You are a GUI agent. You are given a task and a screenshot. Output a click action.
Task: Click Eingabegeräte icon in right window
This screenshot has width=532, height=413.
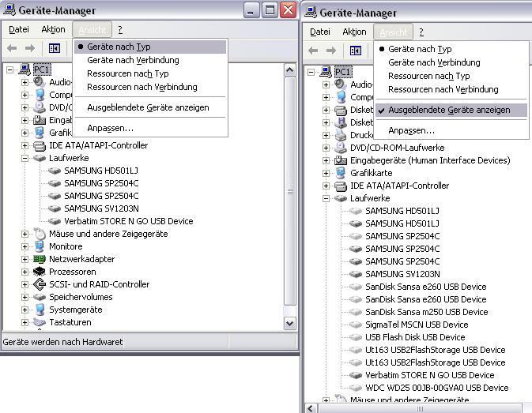pos(340,160)
